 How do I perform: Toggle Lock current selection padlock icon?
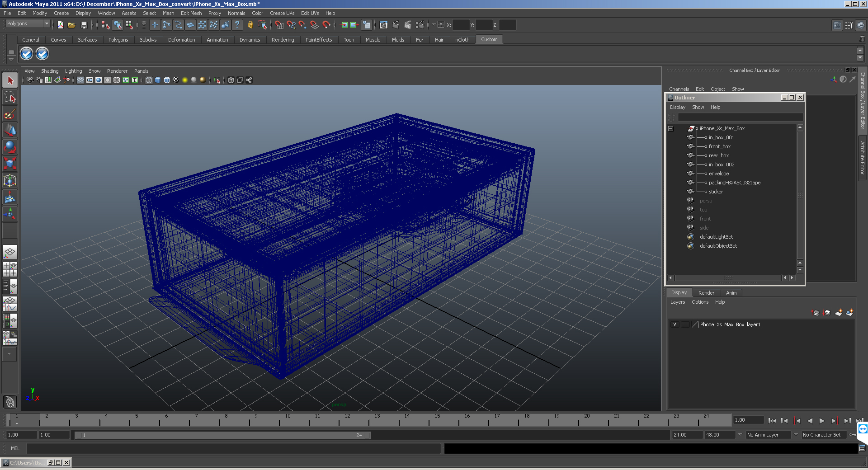(x=250, y=25)
